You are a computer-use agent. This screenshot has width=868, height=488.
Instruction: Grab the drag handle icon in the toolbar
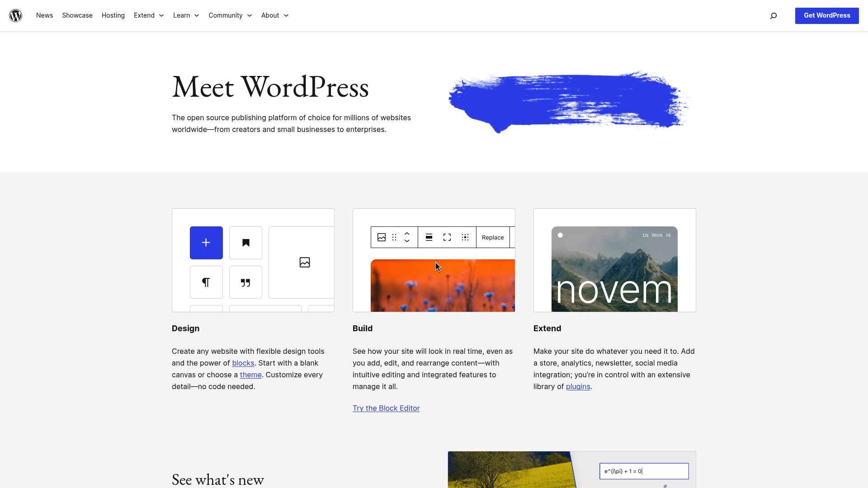pos(394,237)
